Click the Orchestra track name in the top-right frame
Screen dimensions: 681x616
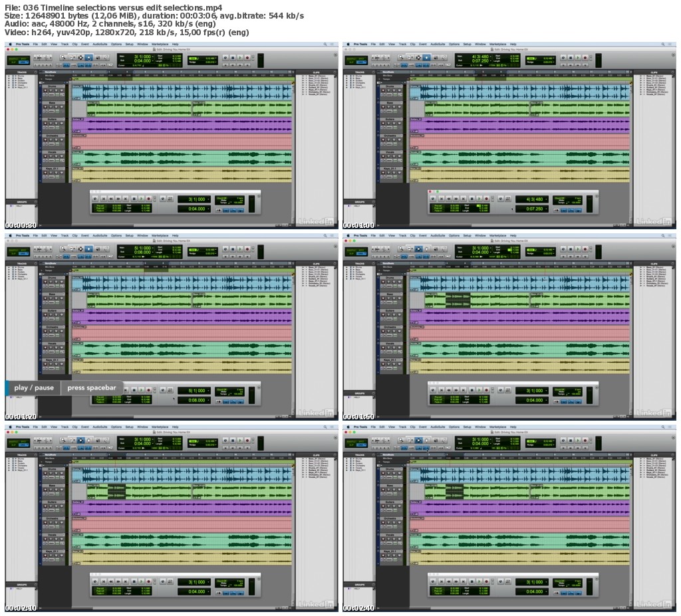click(x=390, y=136)
